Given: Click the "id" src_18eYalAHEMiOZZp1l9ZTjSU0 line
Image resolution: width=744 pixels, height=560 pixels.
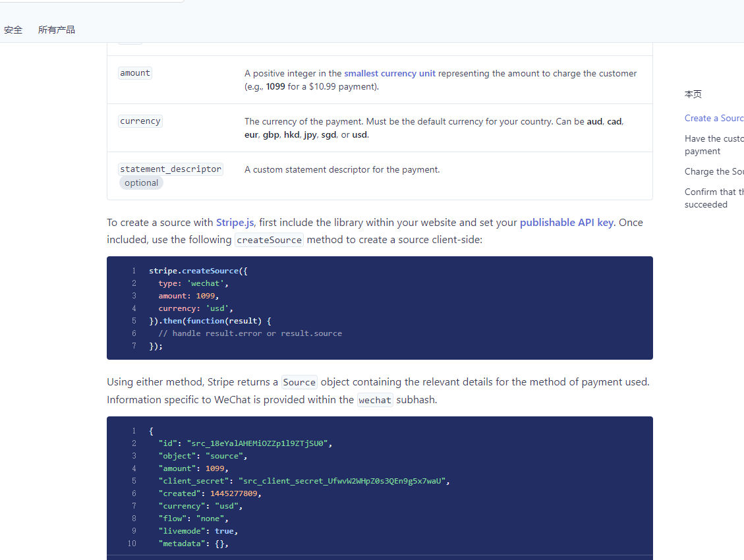Looking at the screenshot, I should (x=245, y=443).
